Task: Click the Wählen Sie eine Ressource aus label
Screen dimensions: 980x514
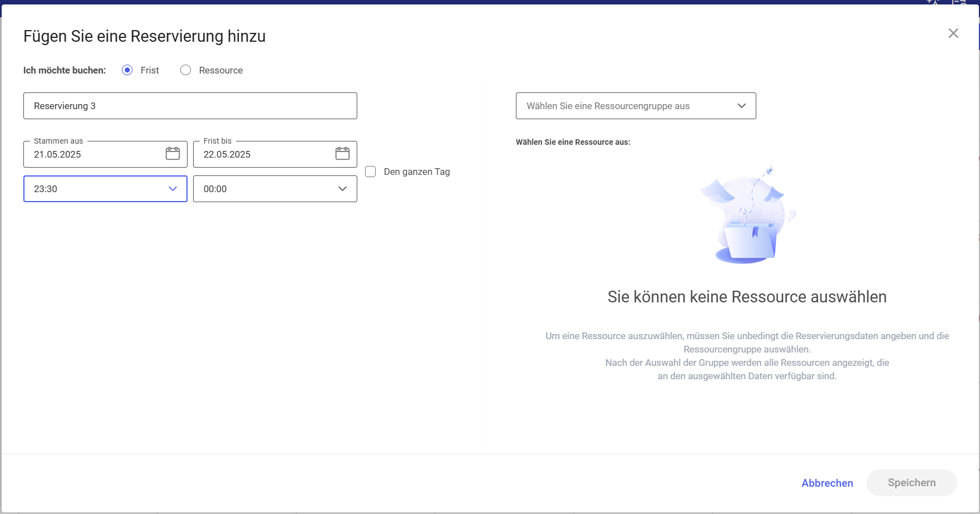Action: coord(573,142)
